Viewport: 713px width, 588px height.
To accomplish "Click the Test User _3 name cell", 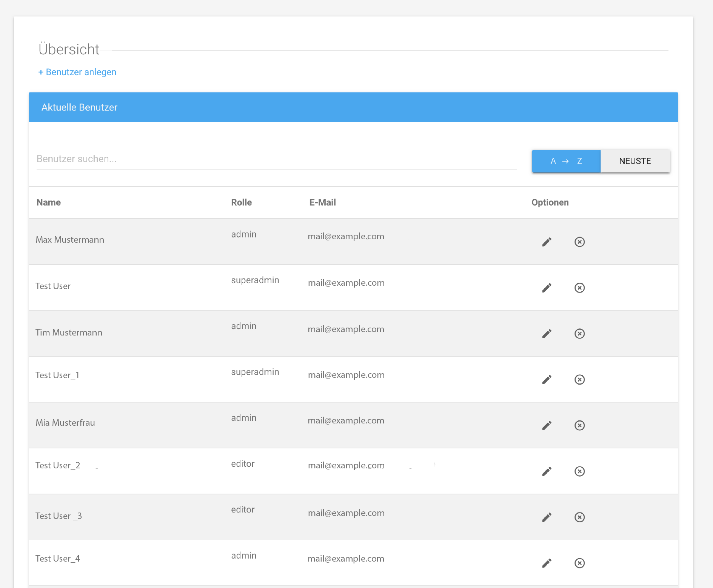I will pyautogui.click(x=59, y=516).
